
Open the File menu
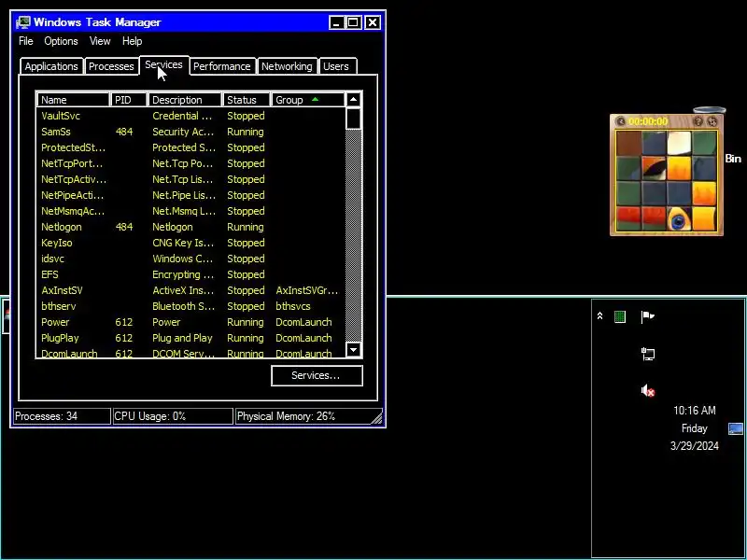point(26,41)
